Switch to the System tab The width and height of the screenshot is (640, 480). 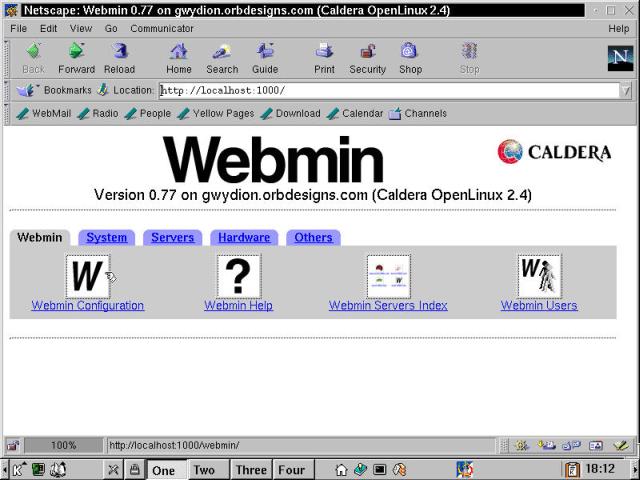coord(106,238)
